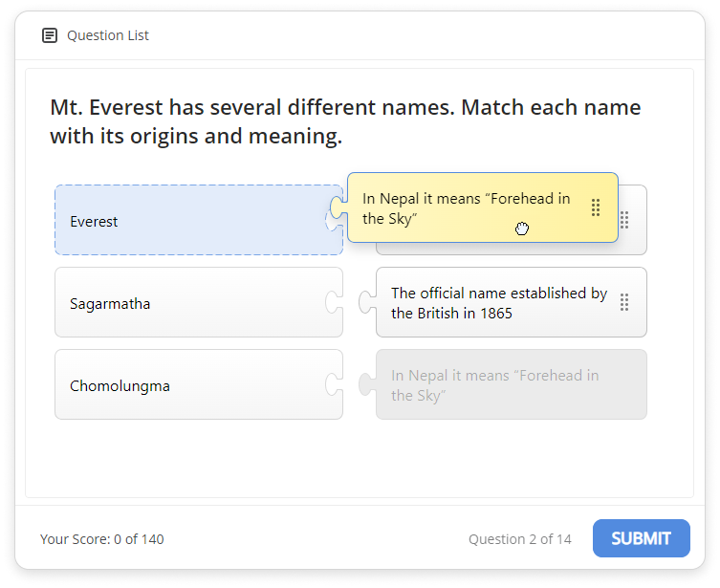
Task: Click the 'Question 2 of 14' progress indicator
Action: [519, 539]
